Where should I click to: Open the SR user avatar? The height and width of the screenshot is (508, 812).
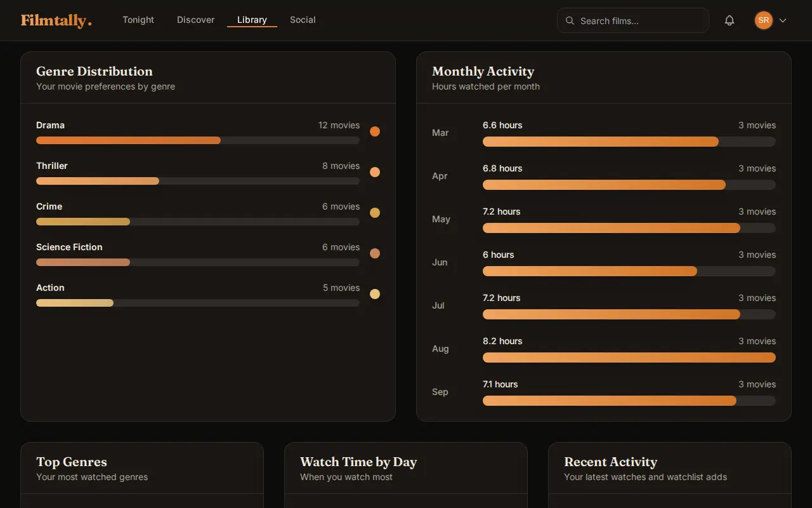(x=764, y=20)
